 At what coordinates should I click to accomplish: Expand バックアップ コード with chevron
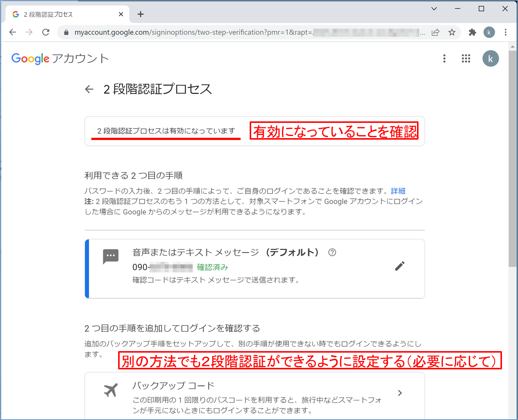(400, 393)
